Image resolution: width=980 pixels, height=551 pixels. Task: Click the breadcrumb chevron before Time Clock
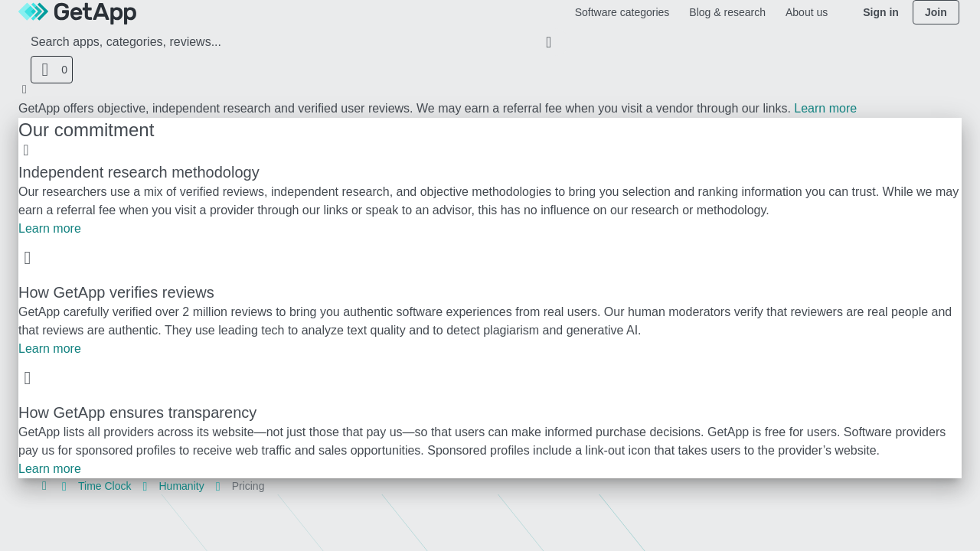tap(64, 486)
